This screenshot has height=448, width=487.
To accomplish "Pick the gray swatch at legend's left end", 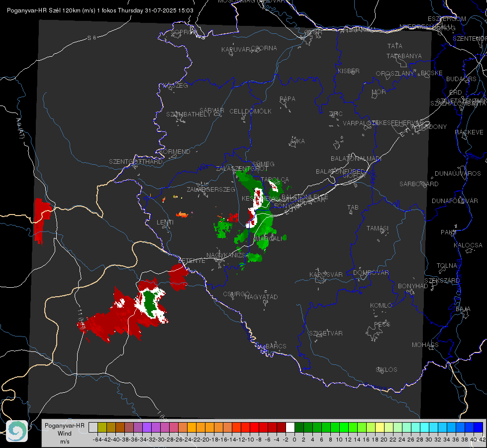I will click(x=93, y=427).
